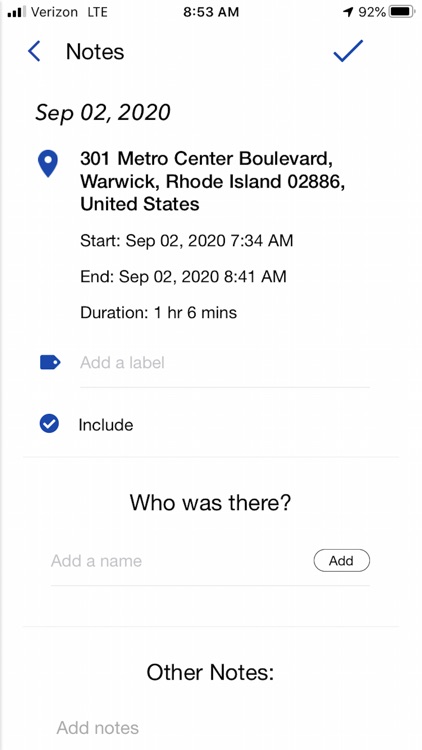Screen dimensions: 422x750
Task: Confirm notes with the checkmark icon
Action: pos(348,51)
